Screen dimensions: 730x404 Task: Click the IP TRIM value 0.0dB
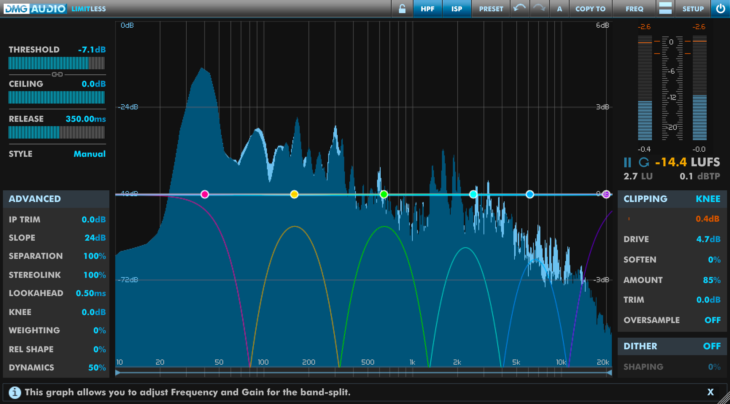pyautogui.click(x=94, y=219)
